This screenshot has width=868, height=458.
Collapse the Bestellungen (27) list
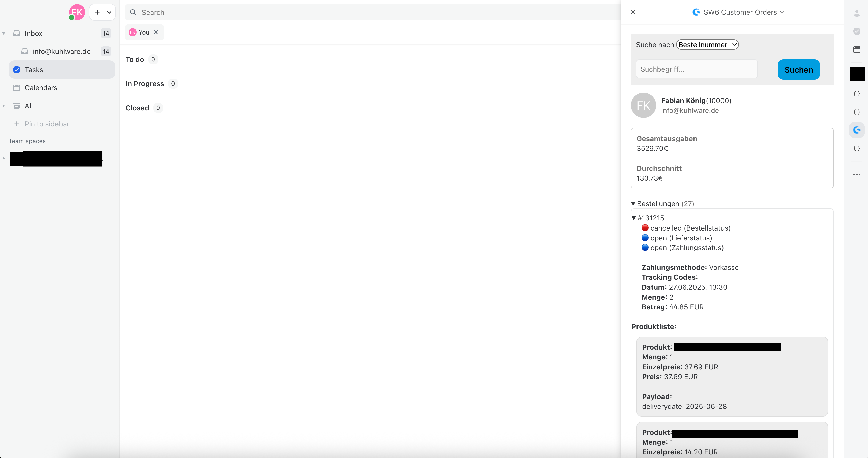(x=633, y=204)
